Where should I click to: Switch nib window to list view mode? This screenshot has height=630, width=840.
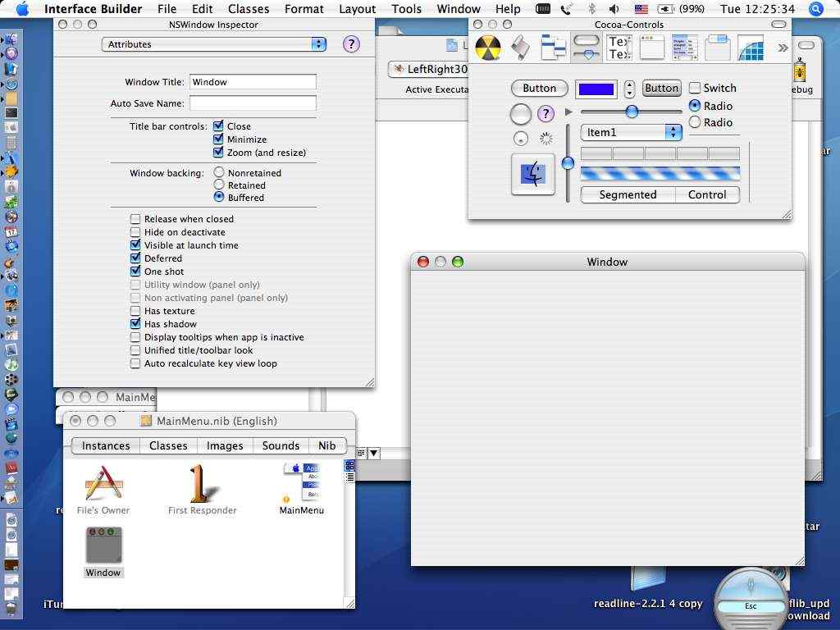pos(349,477)
